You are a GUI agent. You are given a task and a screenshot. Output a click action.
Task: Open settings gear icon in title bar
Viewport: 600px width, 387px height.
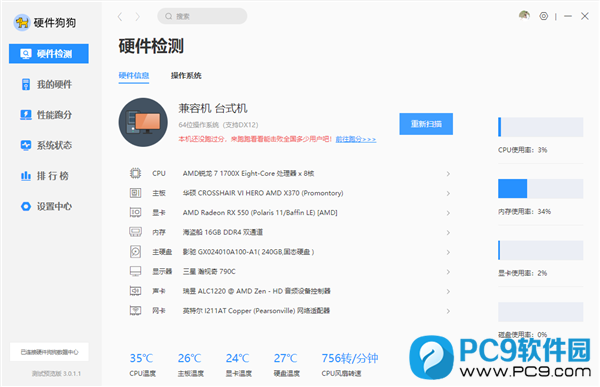point(543,16)
